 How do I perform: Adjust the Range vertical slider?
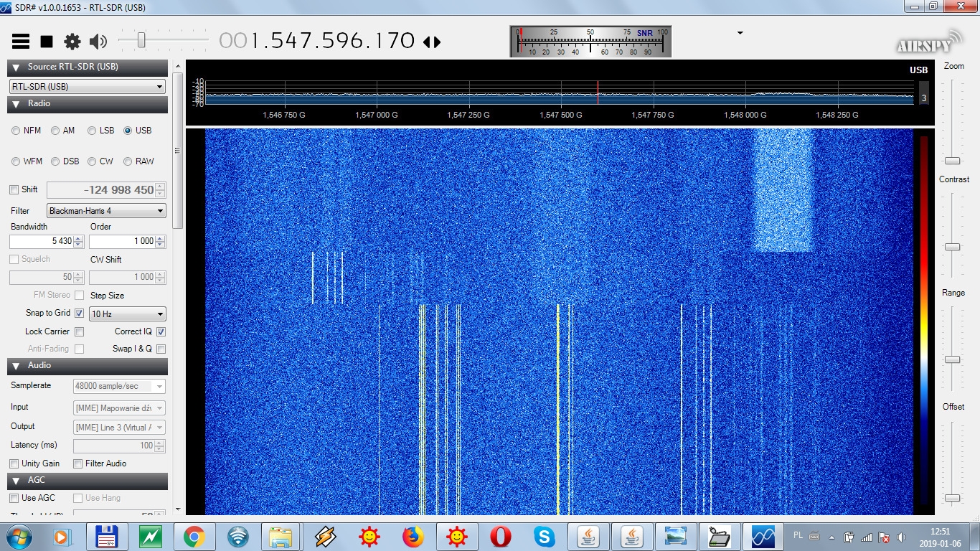[x=952, y=349]
